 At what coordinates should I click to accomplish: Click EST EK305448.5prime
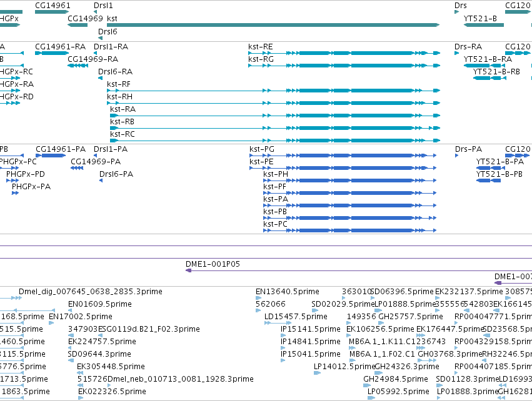point(111,367)
